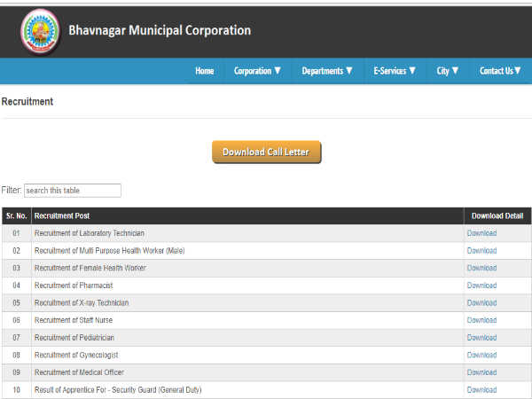The height and width of the screenshot is (399, 532).
Task: Sort table by Recruitment Post header
Action: (x=62, y=215)
